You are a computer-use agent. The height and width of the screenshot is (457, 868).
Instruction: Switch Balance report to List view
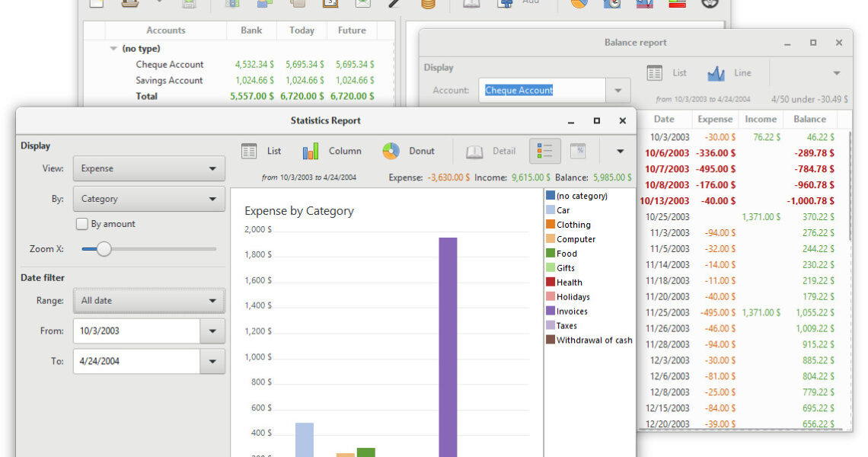coord(667,73)
